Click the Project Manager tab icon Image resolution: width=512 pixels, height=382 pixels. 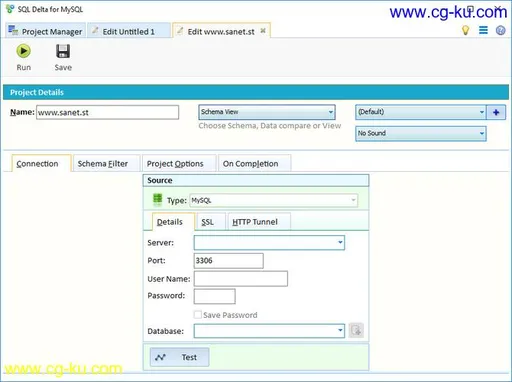coord(13,31)
